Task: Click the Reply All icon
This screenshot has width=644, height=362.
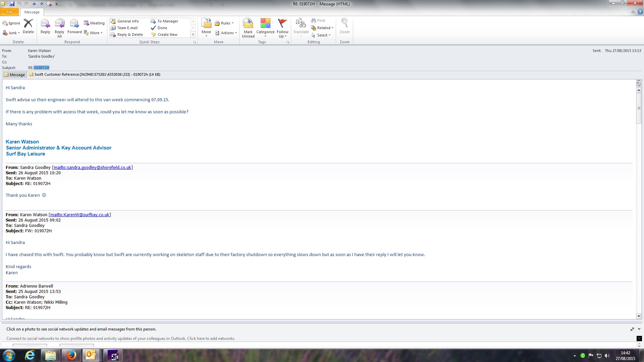Action: [59, 27]
